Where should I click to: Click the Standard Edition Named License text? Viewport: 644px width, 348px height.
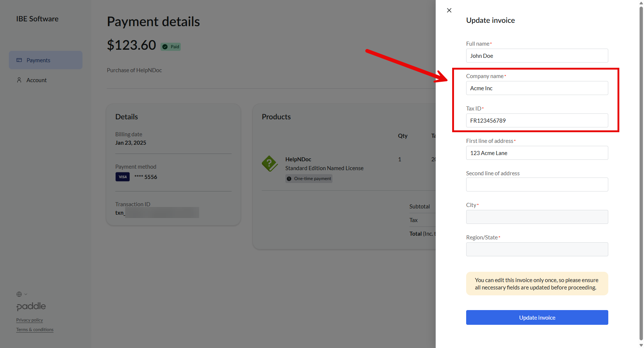(x=324, y=168)
